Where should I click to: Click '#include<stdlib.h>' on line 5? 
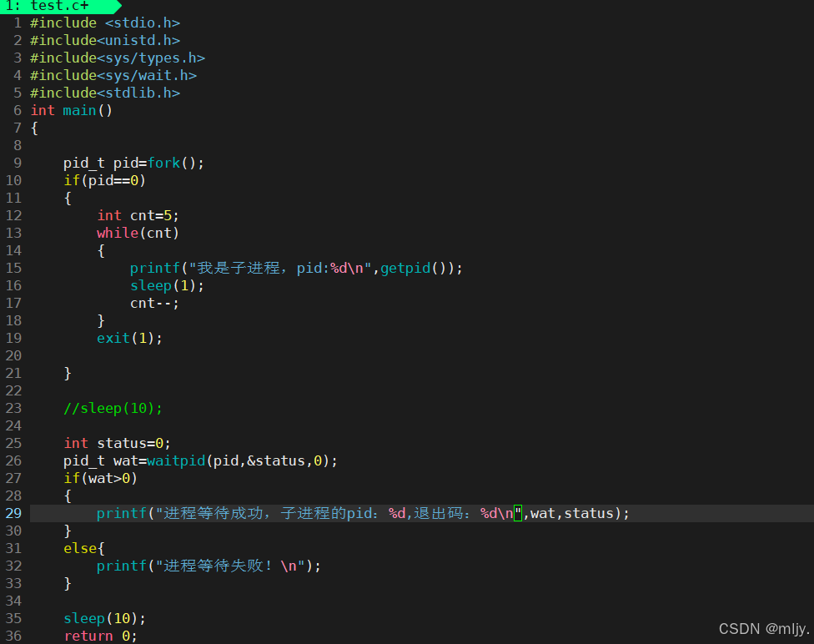pyautogui.click(x=105, y=93)
